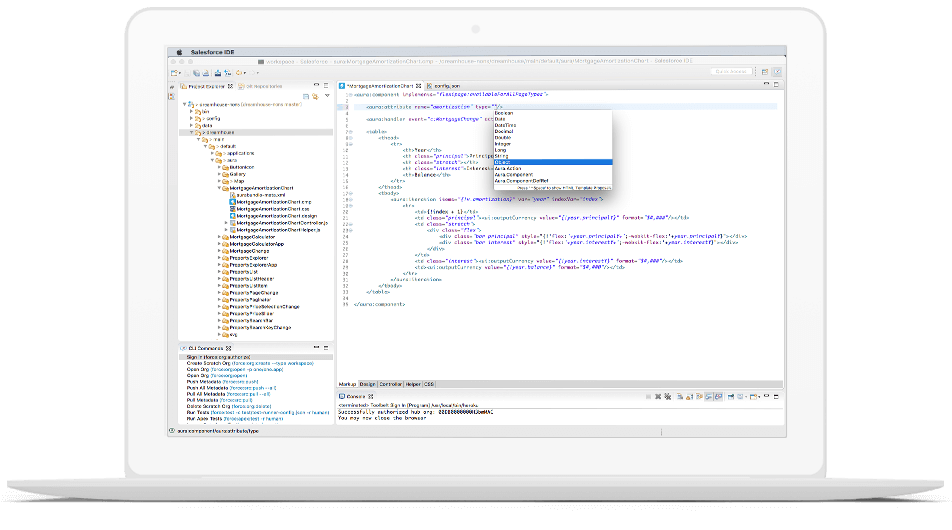Click Collapse All in Project Explorer

306,96
